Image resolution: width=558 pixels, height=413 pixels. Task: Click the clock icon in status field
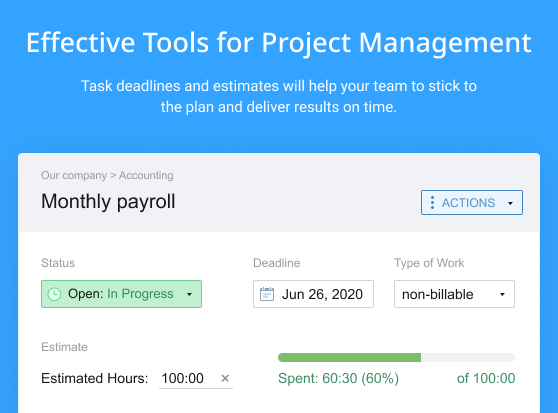point(54,294)
